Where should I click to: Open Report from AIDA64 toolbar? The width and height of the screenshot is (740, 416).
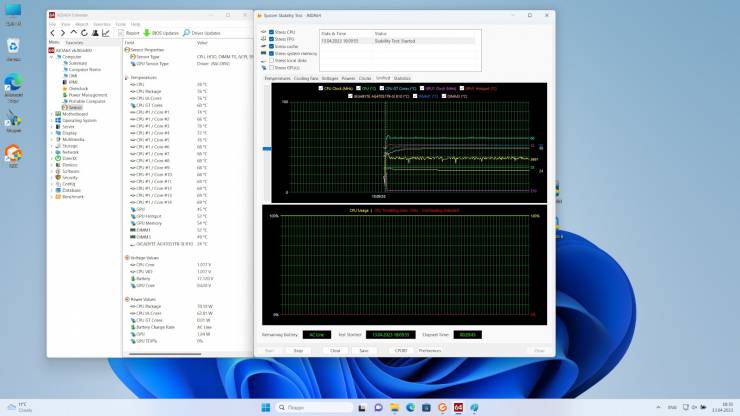click(129, 33)
